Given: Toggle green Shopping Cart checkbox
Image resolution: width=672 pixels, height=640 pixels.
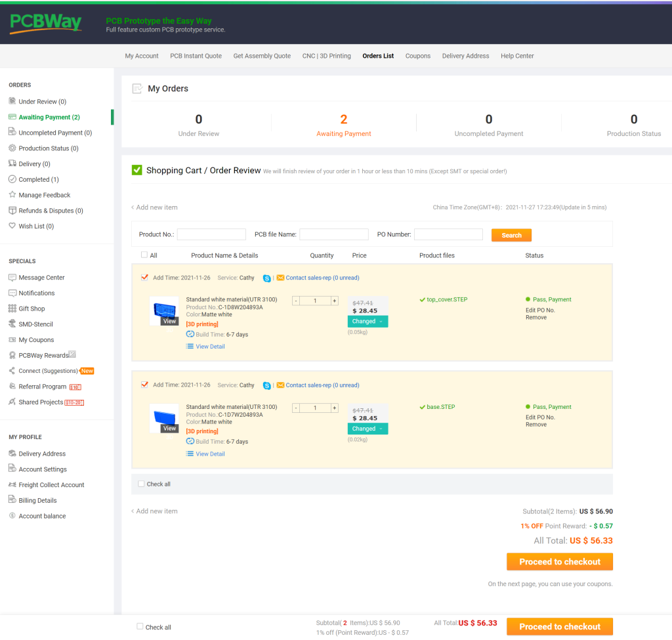Looking at the screenshot, I should pyautogui.click(x=136, y=170).
